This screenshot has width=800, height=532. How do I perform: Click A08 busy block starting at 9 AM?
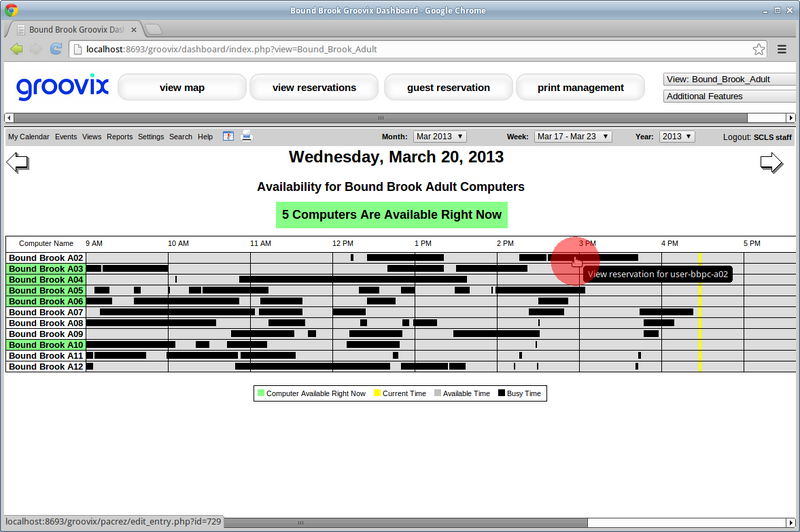pos(151,323)
